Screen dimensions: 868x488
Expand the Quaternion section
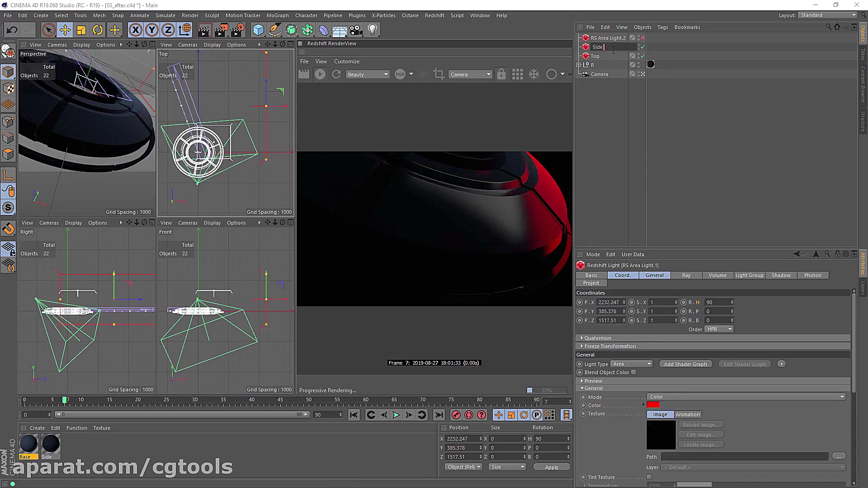pos(597,338)
